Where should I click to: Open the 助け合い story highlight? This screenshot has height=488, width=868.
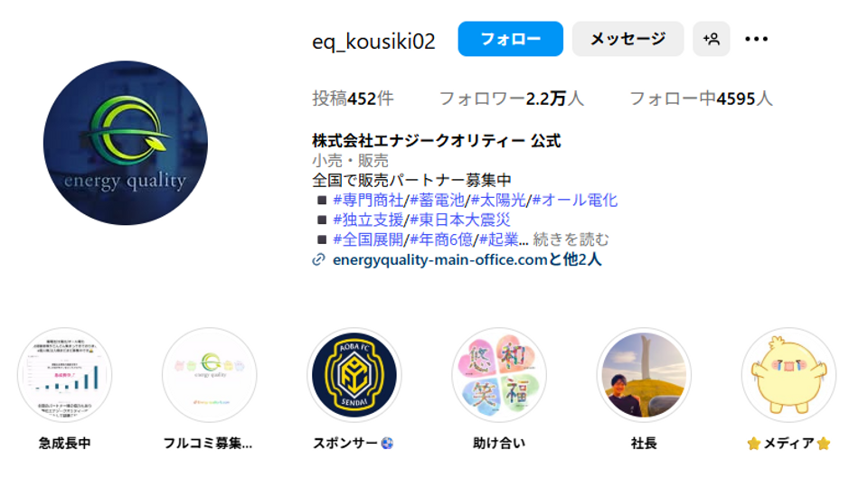coord(499,375)
